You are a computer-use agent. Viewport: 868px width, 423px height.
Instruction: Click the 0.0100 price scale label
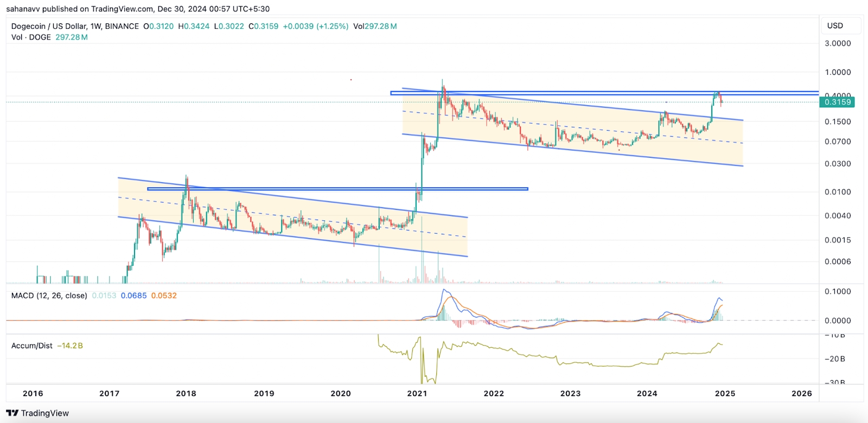coord(838,192)
